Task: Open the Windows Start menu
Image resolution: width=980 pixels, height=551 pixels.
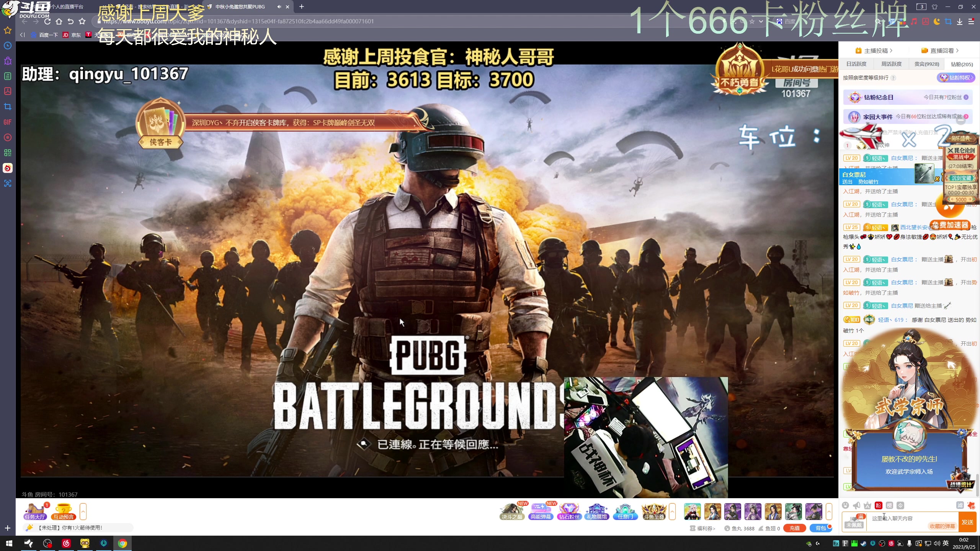Action: coord(9,543)
